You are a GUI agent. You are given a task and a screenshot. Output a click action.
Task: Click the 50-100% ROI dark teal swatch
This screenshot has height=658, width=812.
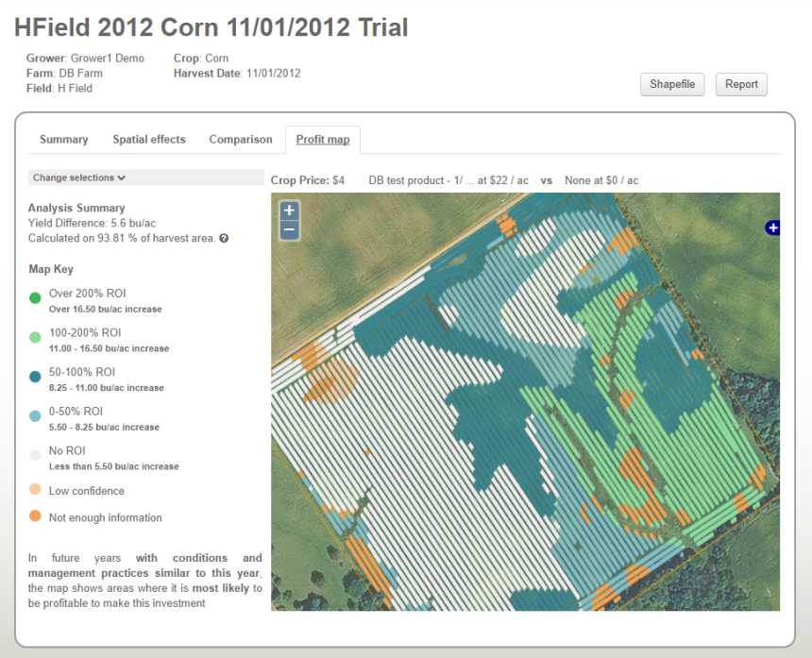[x=35, y=377]
